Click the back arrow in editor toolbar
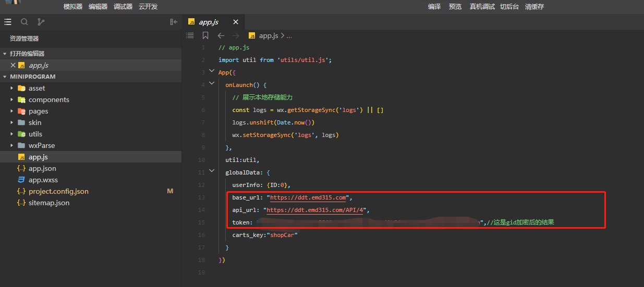This screenshot has height=287, width=644. (x=221, y=35)
